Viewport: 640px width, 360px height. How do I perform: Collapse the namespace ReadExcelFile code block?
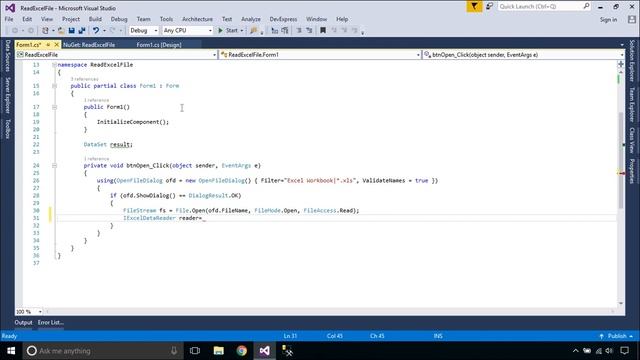tap(54, 65)
